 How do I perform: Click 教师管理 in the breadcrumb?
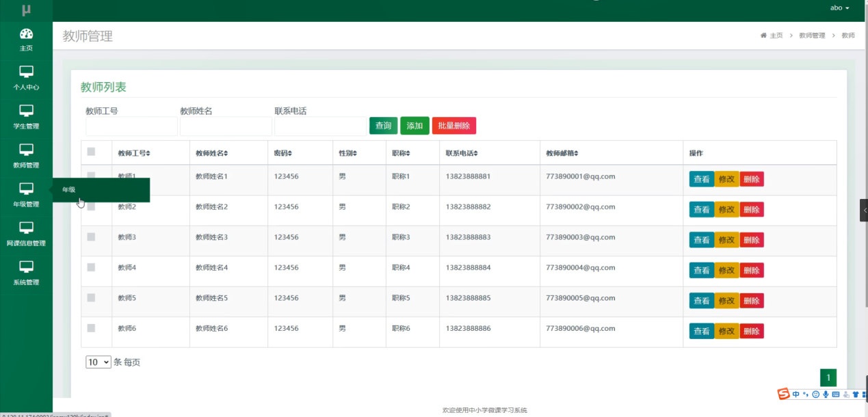[x=812, y=36]
